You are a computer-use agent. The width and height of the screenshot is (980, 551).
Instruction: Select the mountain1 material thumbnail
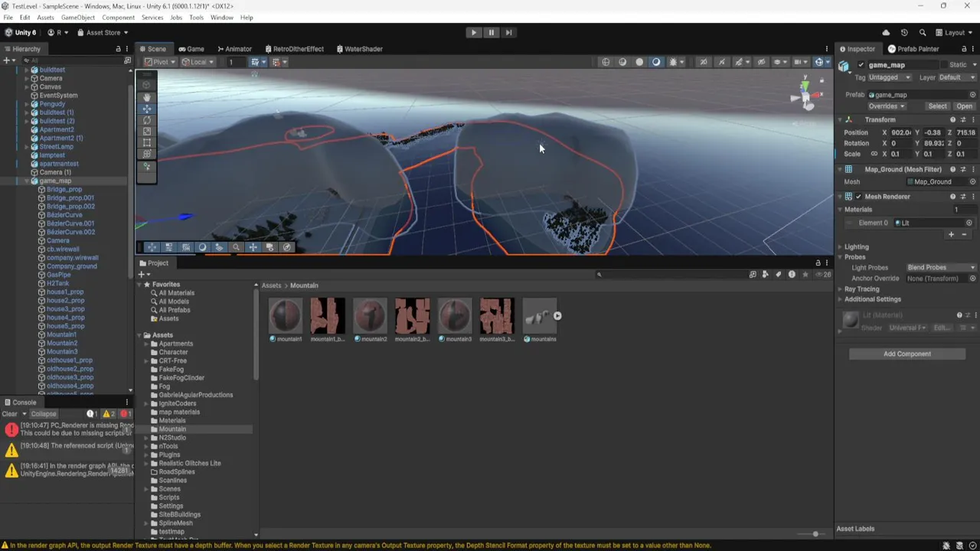(286, 315)
